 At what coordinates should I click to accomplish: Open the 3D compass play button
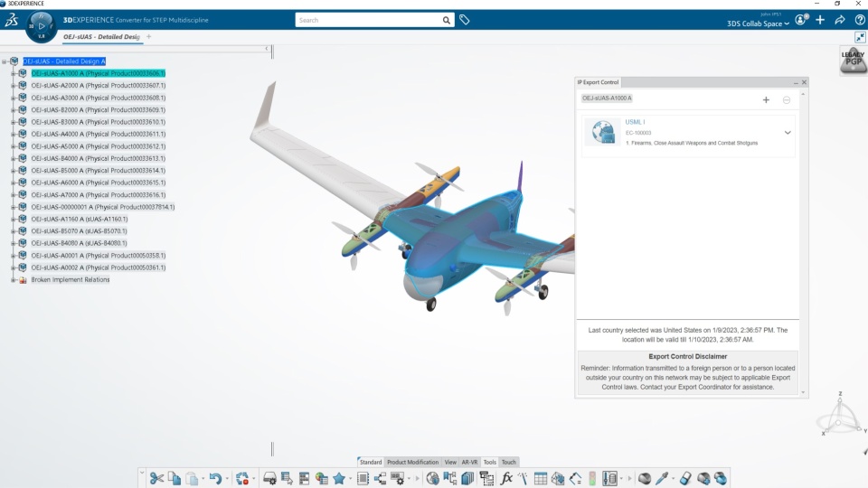point(42,26)
